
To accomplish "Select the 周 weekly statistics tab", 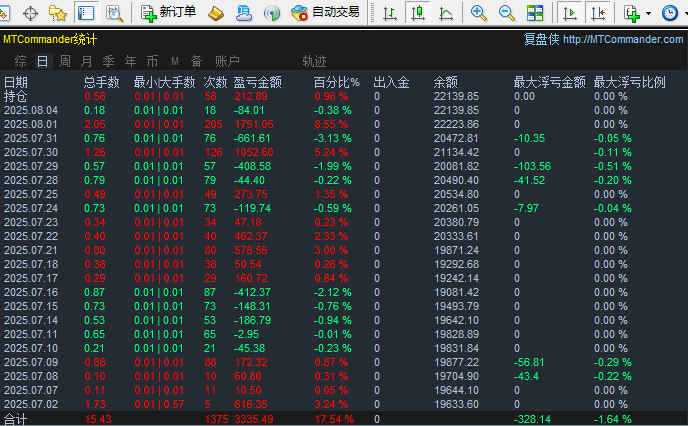I will pyautogui.click(x=64, y=61).
